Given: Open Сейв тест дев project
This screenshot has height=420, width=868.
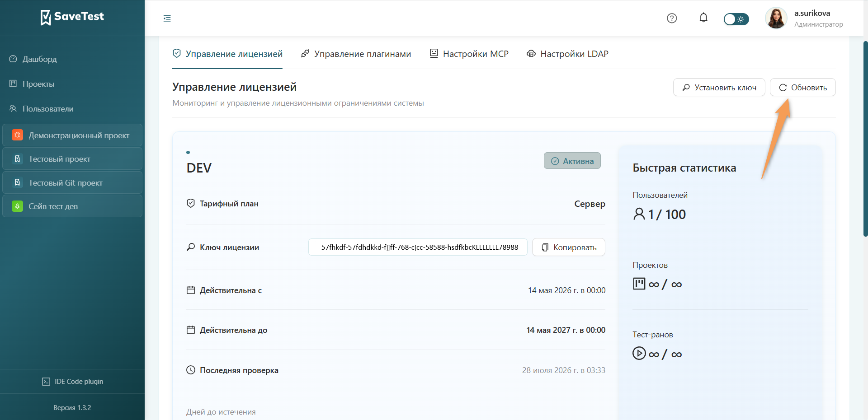Looking at the screenshot, I should click(x=72, y=206).
